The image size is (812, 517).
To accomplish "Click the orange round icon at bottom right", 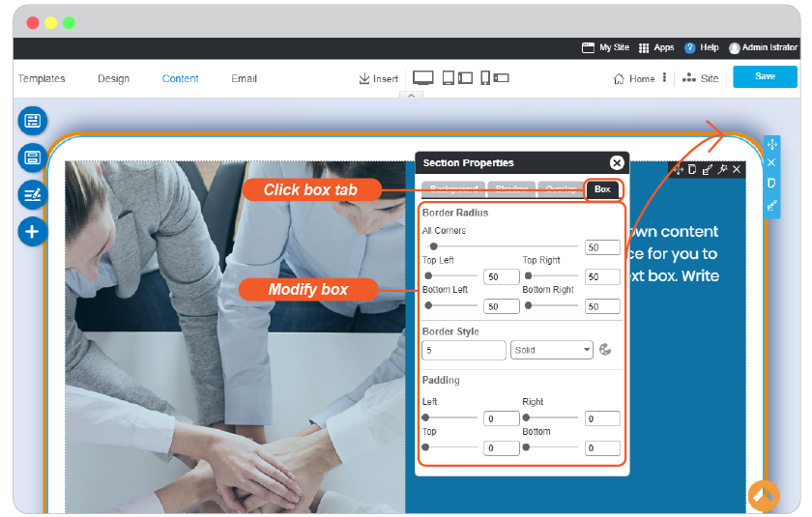I will click(x=764, y=496).
